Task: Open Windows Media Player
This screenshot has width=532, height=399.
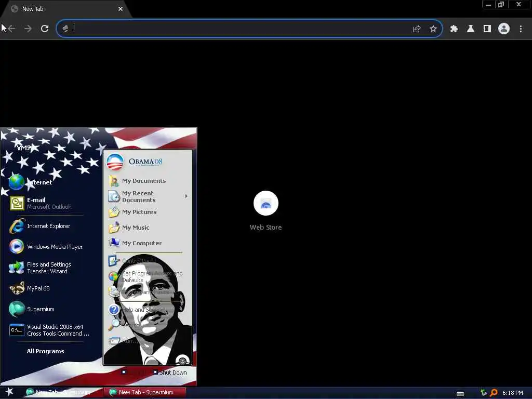Action: (46, 247)
